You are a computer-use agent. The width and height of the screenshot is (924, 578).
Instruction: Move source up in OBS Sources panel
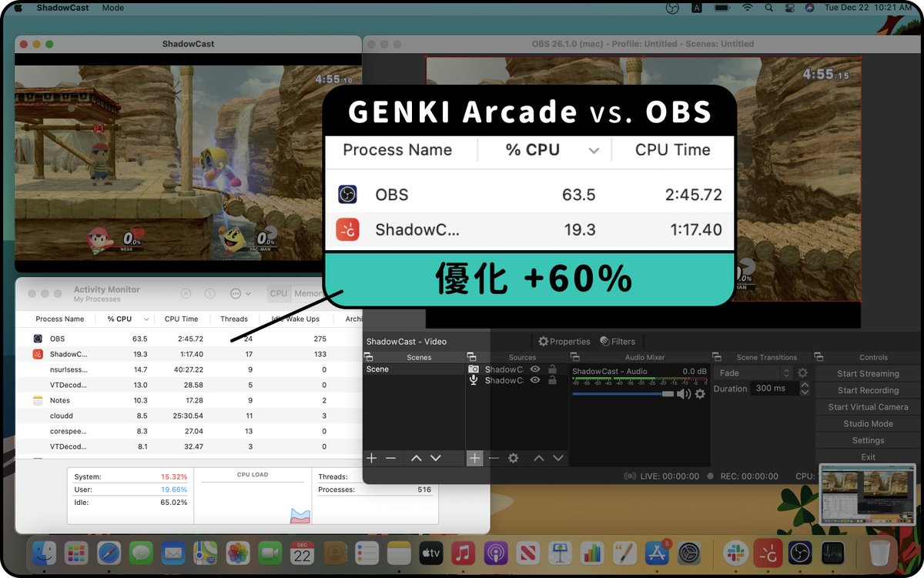(539, 458)
